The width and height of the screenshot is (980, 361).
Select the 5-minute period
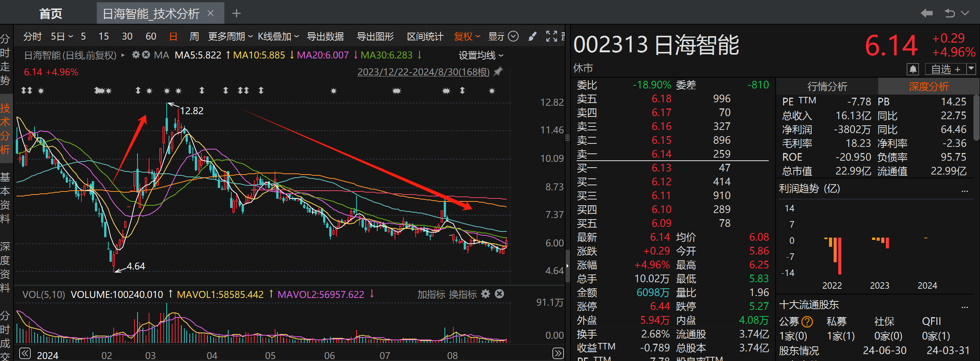pos(83,37)
